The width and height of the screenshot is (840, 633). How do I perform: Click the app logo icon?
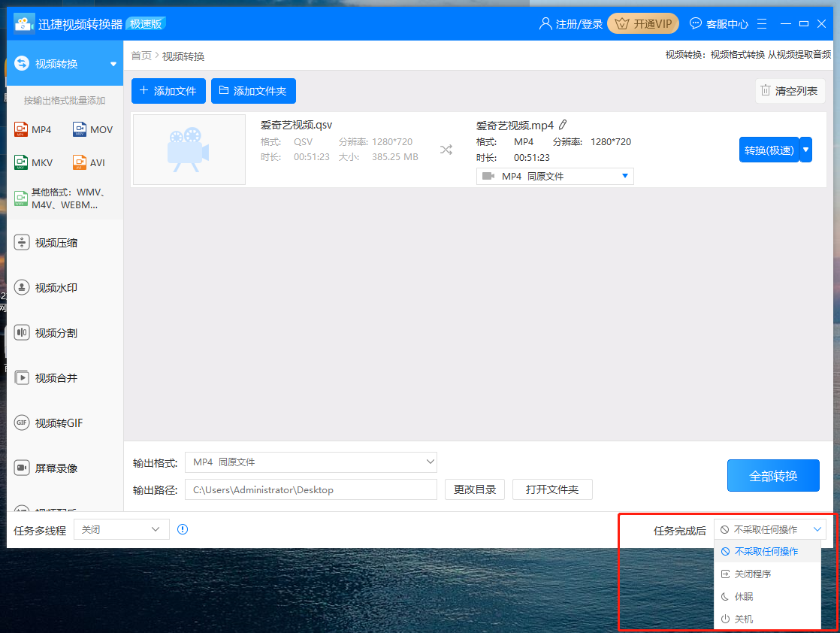click(x=24, y=23)
